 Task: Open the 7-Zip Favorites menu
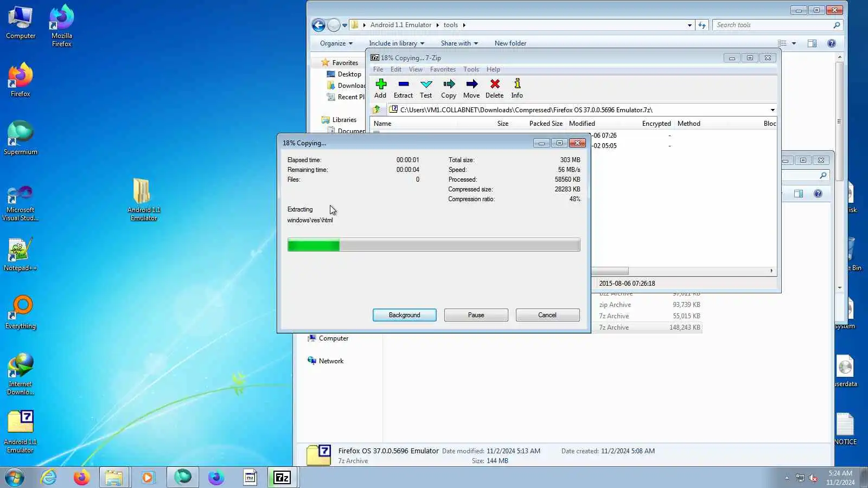(x=443, y=69)
